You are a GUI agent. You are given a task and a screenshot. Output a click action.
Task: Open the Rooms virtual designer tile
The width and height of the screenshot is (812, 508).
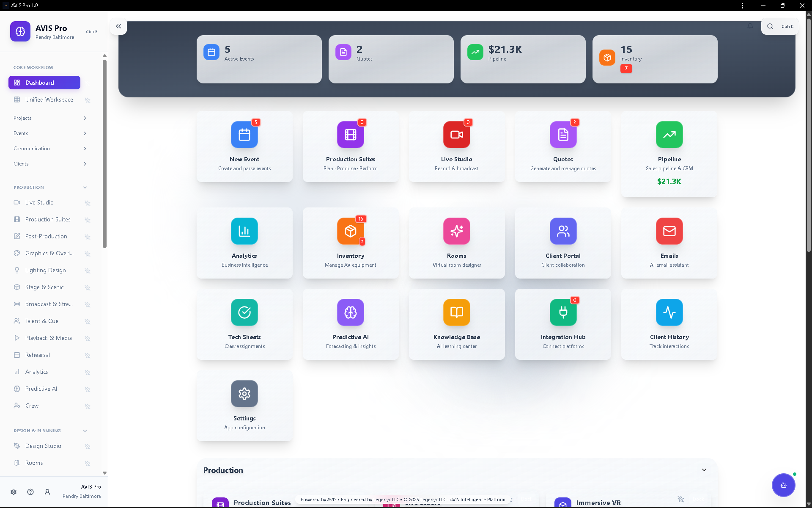[456, 231]
